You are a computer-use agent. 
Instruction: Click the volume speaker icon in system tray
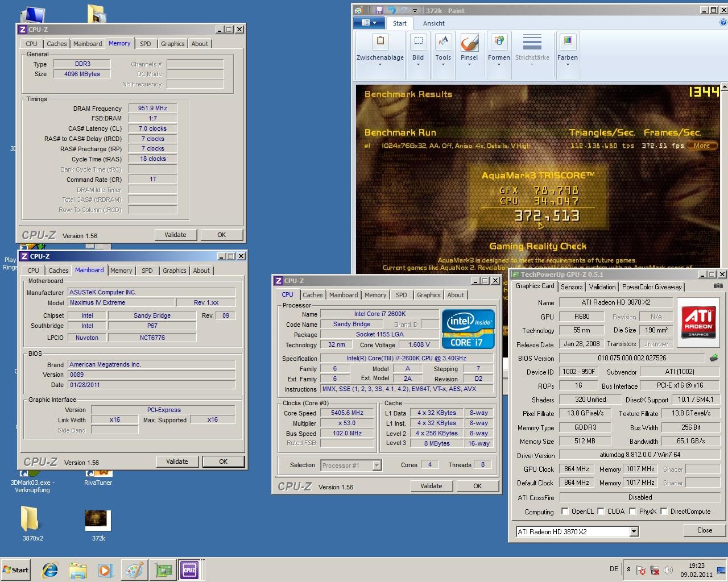[668, 570]
